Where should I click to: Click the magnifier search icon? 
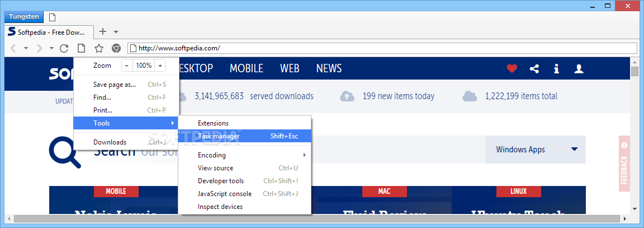click(65, 153)
